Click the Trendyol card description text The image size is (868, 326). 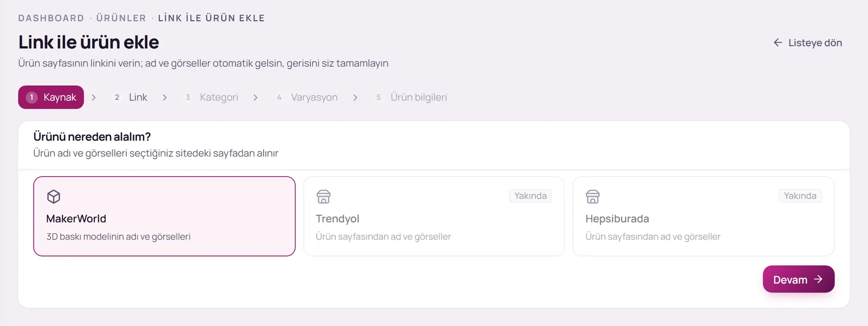pyautogui.click(x=383, y=236)
